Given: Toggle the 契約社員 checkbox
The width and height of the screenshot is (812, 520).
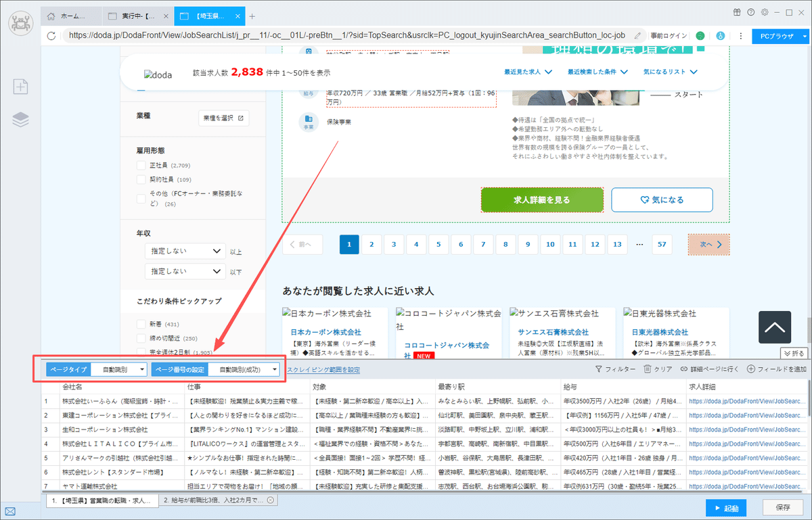Looking at the screenshot, I should click(x=141, y=180).
